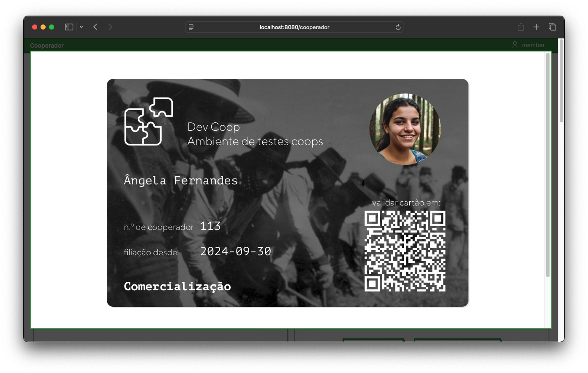The image size is (588, 373).
Task: Select the name Ângela Fernandes
Action: (181, 180)
